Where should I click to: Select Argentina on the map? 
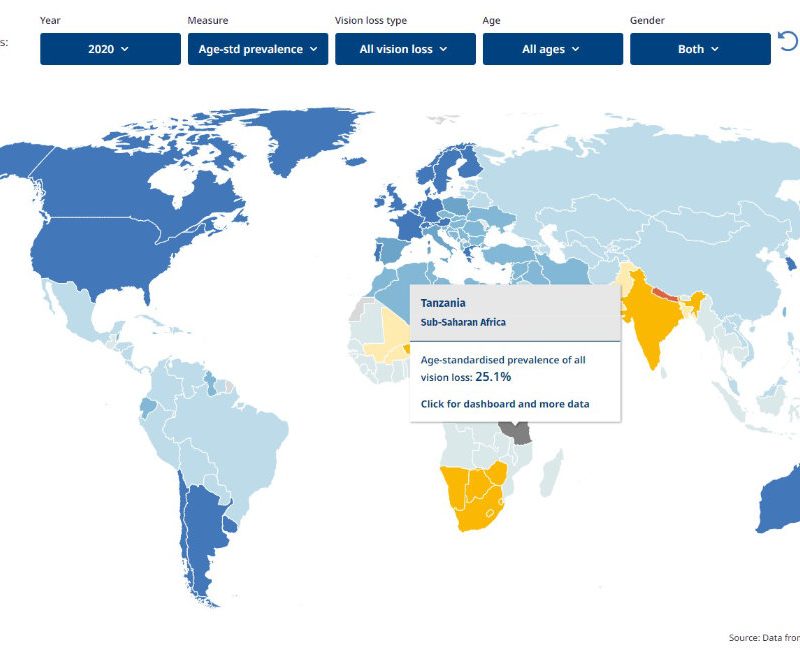click(x=204, y=536)
